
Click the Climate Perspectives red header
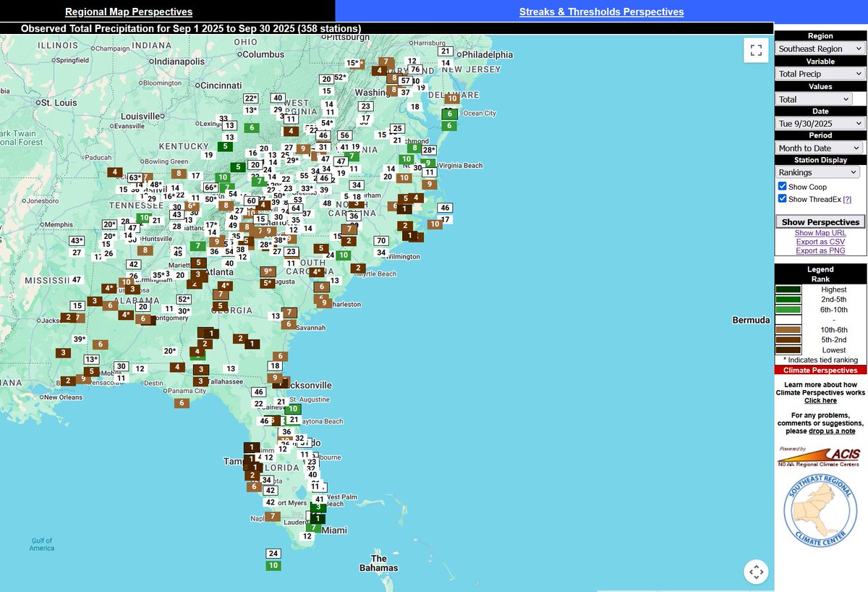(820, 370)
